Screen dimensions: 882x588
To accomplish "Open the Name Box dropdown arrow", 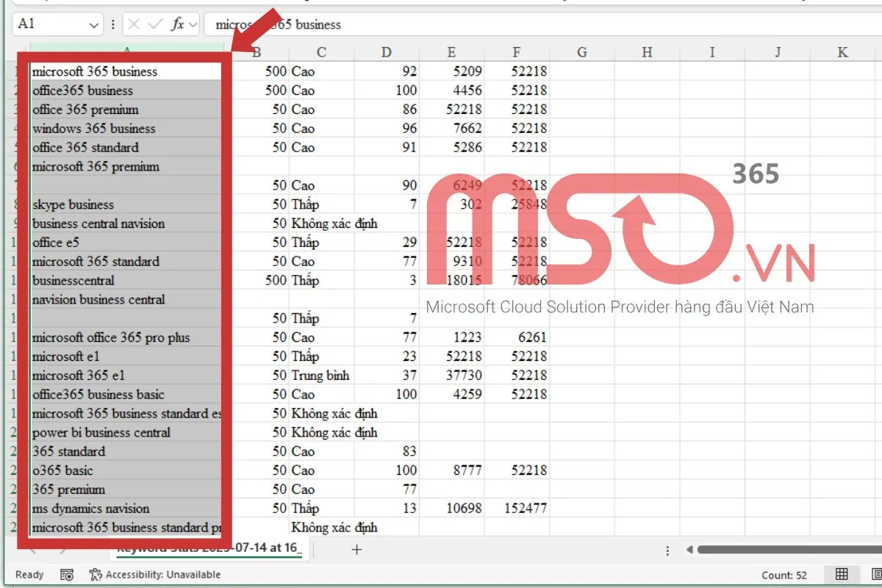I will 94,24.
